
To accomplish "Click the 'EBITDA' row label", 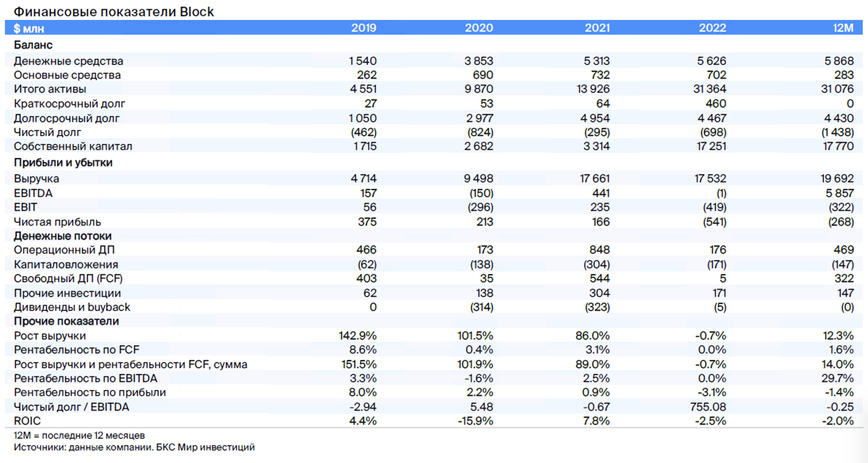I will [33, 193].
